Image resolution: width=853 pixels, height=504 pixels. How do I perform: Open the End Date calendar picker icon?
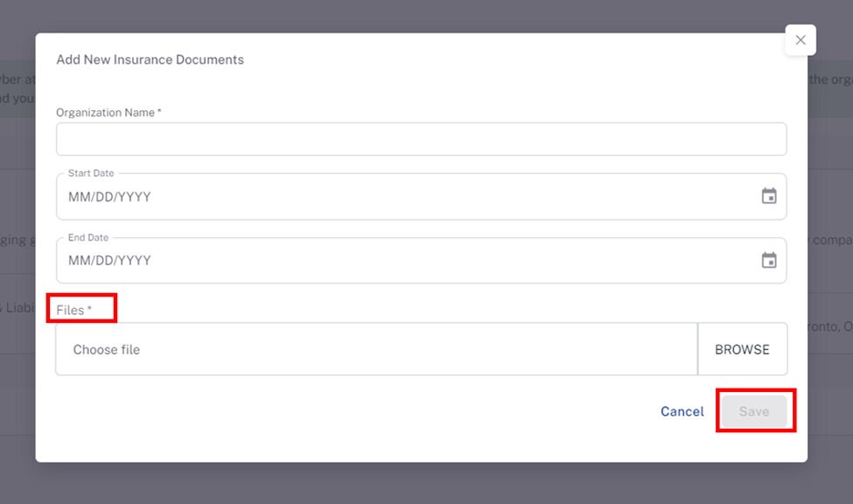(769, 260)
